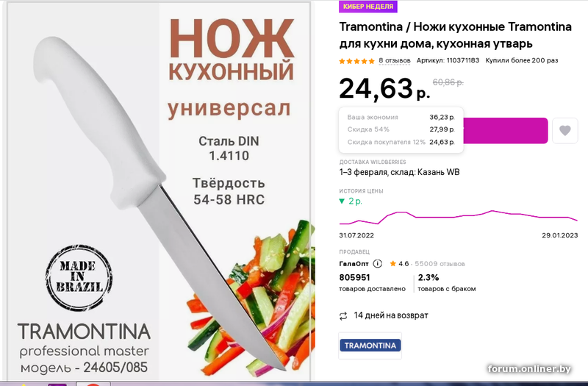Click the 24,63 р. price to toggle breakdown
This screenshot has height=386, width=588.
click(x=384, y=89)
